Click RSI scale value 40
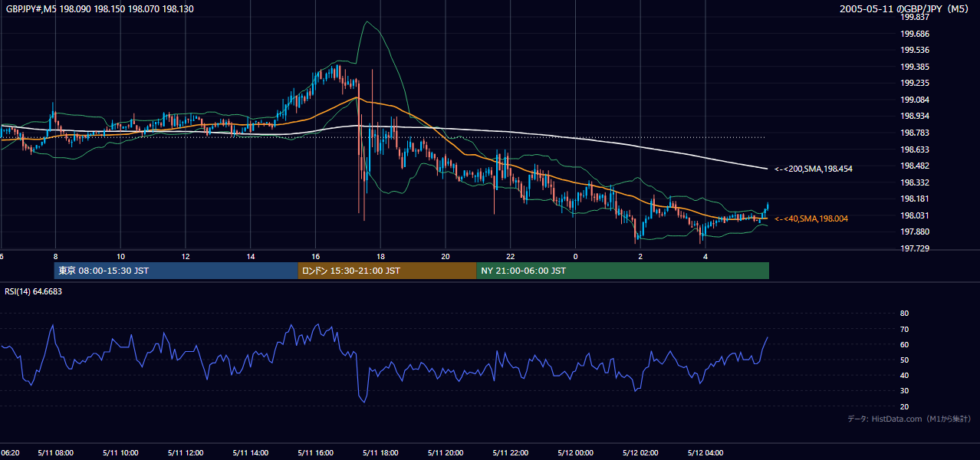The width and height of the screenshot is (980, 460). 904,375
